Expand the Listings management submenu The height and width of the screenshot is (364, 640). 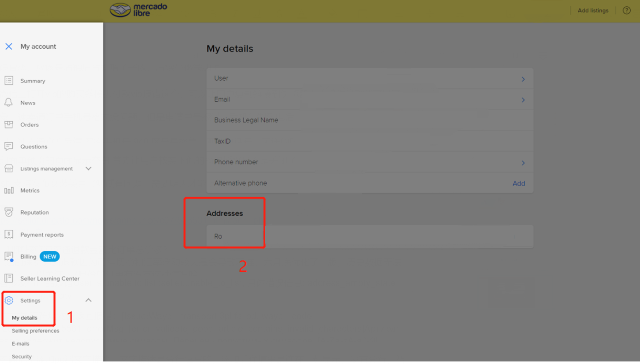pos(88,169)
